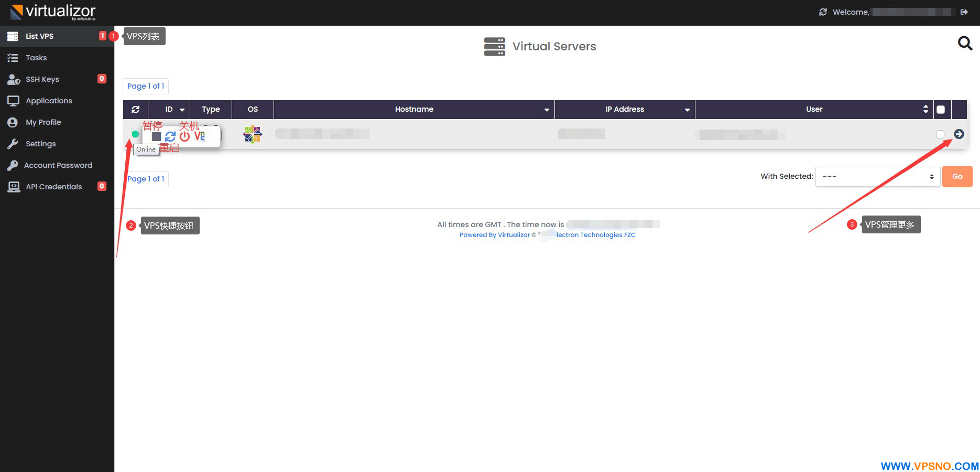This screenshot has height=472, width=980.
Task: Open the IP Address column dropdown arrow
Action: point(687,110)
